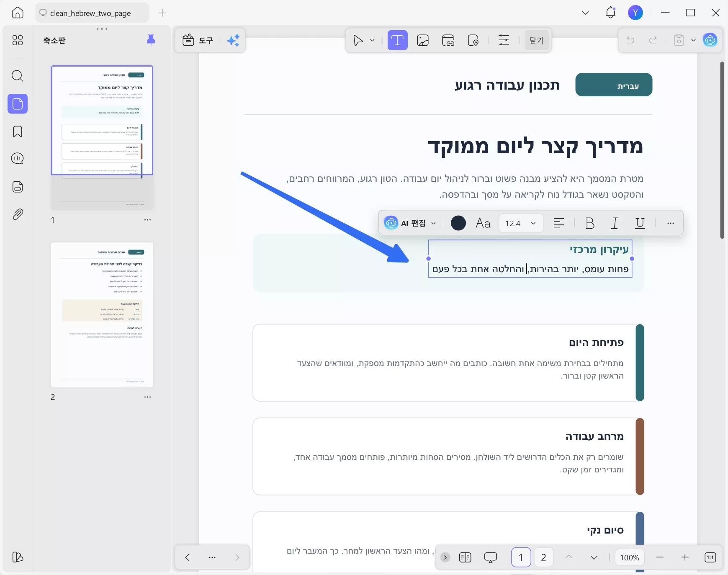Image resolution: width=728 pixels, height=575 pixels.
Task: Open the font size 12.4 dropdown
Action: pyautogui.click(x=521, y=223)
